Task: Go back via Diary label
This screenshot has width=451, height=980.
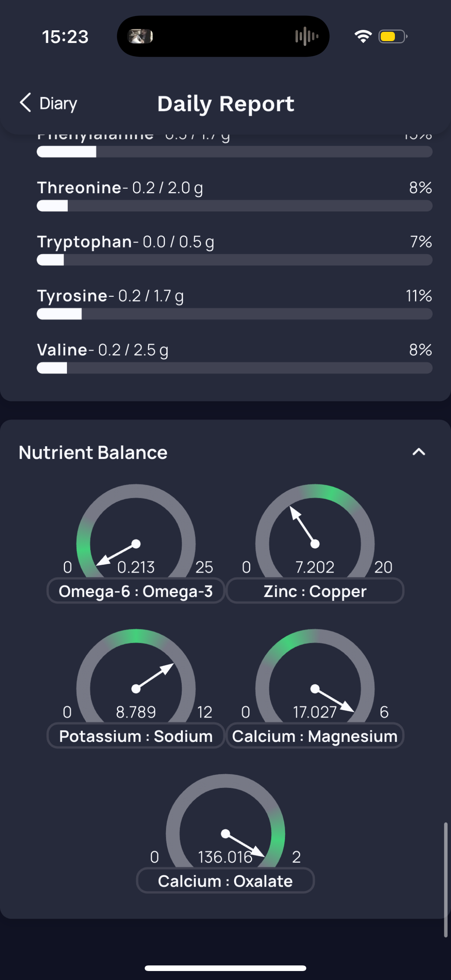Action: (58, 104)
